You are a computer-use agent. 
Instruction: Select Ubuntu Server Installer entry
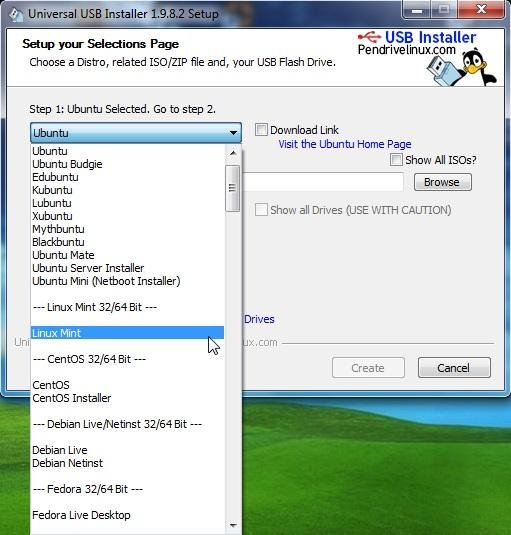coord(127,268)
